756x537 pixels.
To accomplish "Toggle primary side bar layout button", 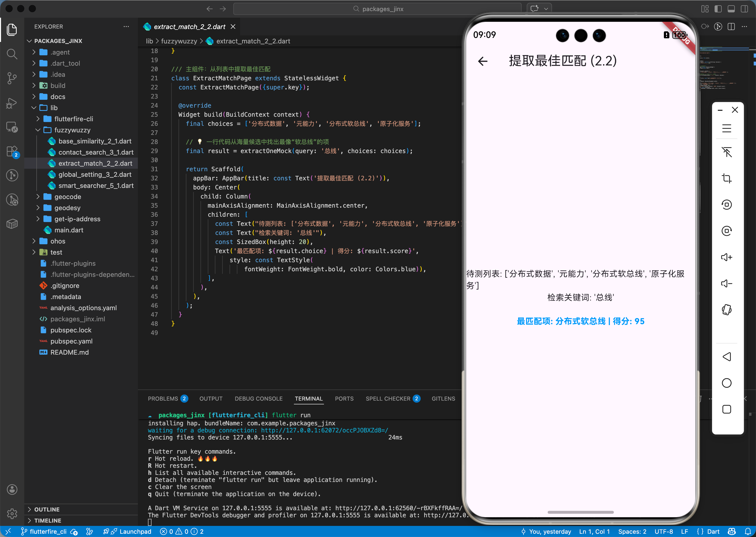I will tap(718, 9).
